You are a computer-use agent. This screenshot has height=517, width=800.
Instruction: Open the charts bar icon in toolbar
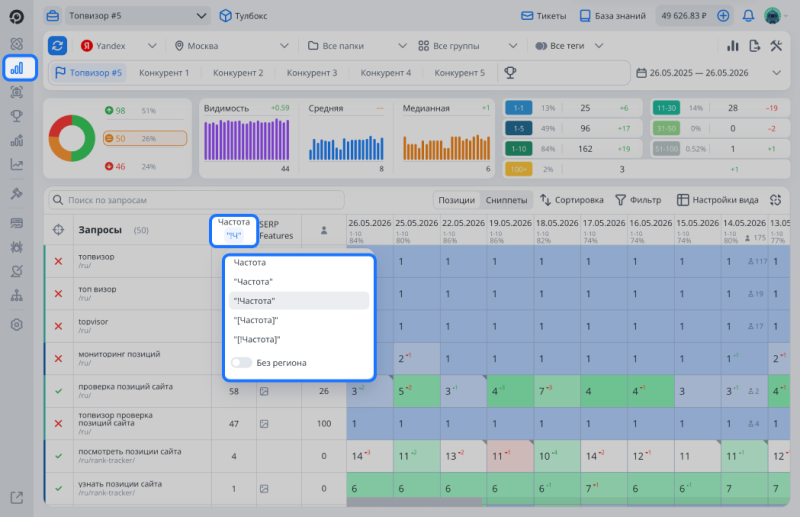(x=733, y=45)
